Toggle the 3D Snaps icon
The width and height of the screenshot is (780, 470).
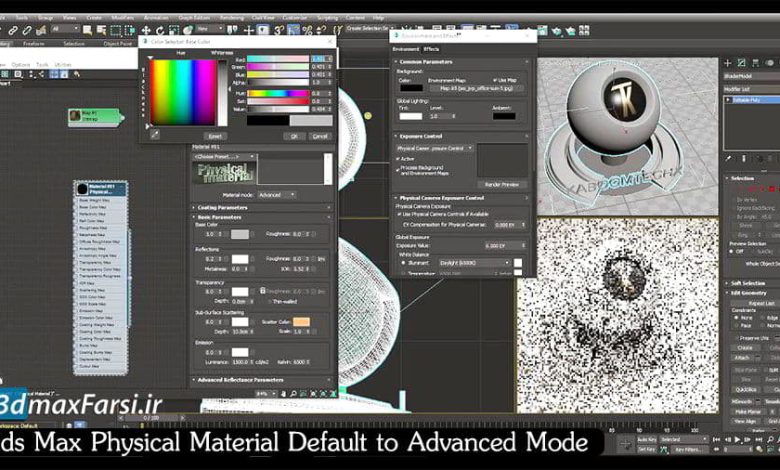click(x=279, y=30)
